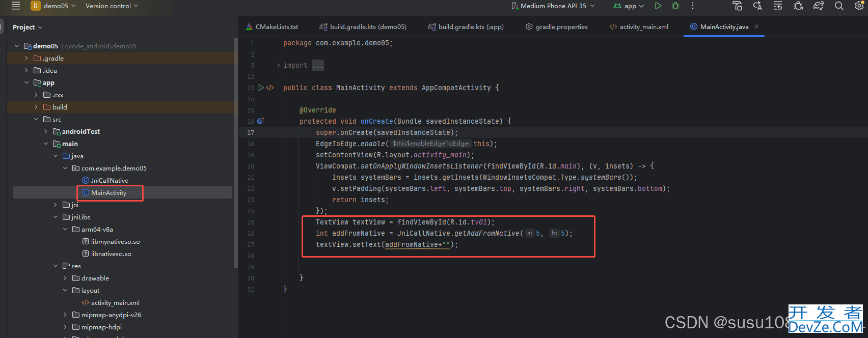Expand the folded import block at line 3
This screenshot has height=338, width=868.
278,65
